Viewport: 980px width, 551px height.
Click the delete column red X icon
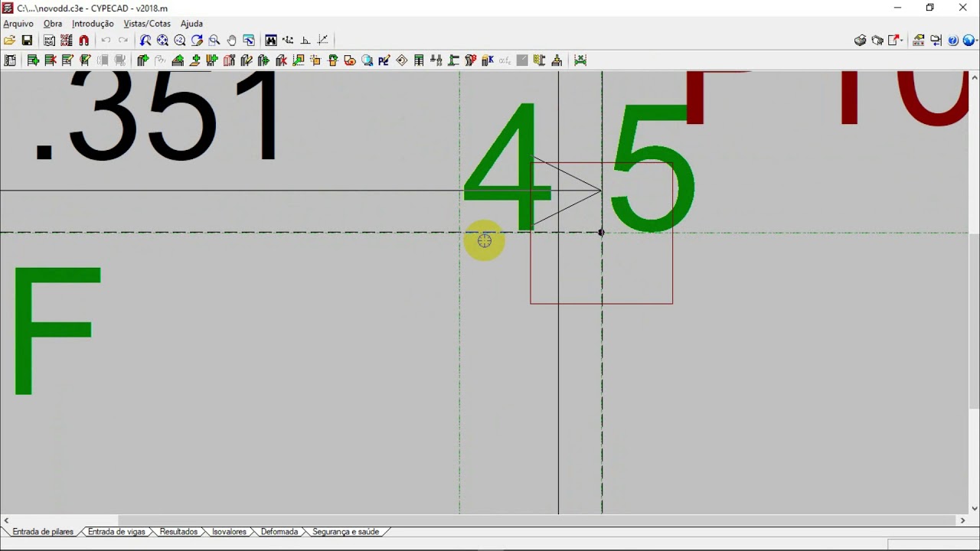281,60
